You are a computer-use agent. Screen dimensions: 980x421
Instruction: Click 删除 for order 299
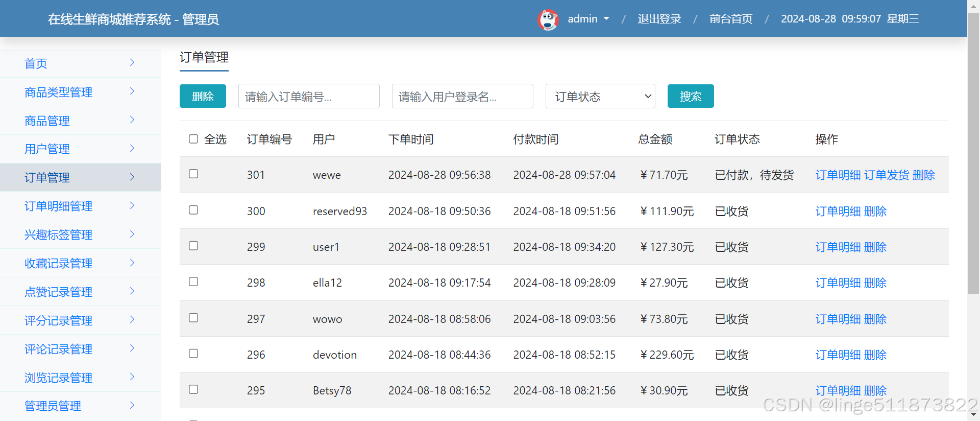(x=875, y=247)
